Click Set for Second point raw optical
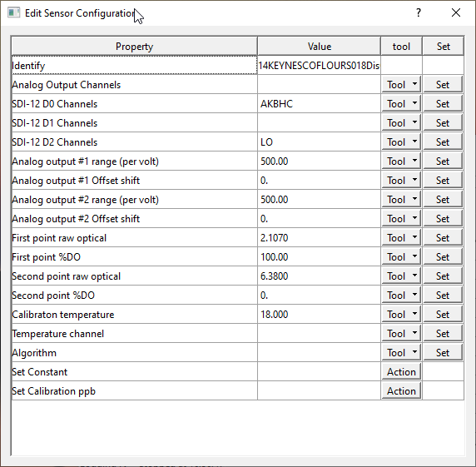Image resolution: width=476 pixels, height=467 pixels. tap(443, 276)
